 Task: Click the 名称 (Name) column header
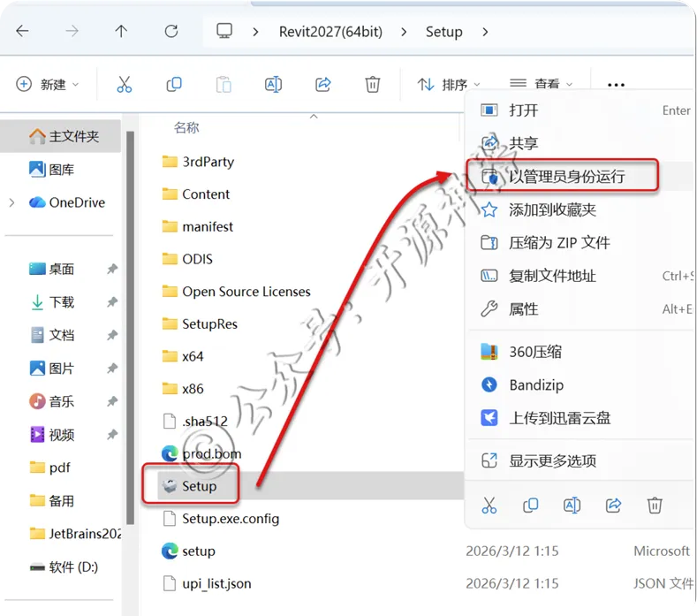point(186,127)
